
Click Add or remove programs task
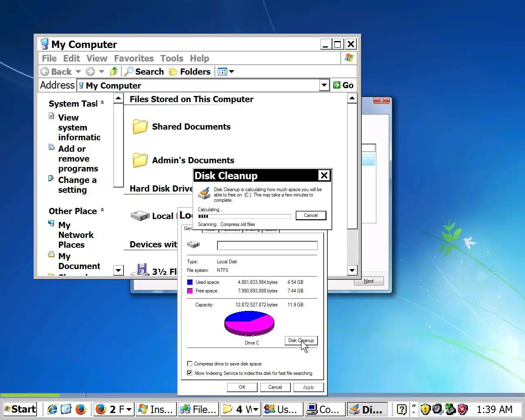click(x=78, y=159)
